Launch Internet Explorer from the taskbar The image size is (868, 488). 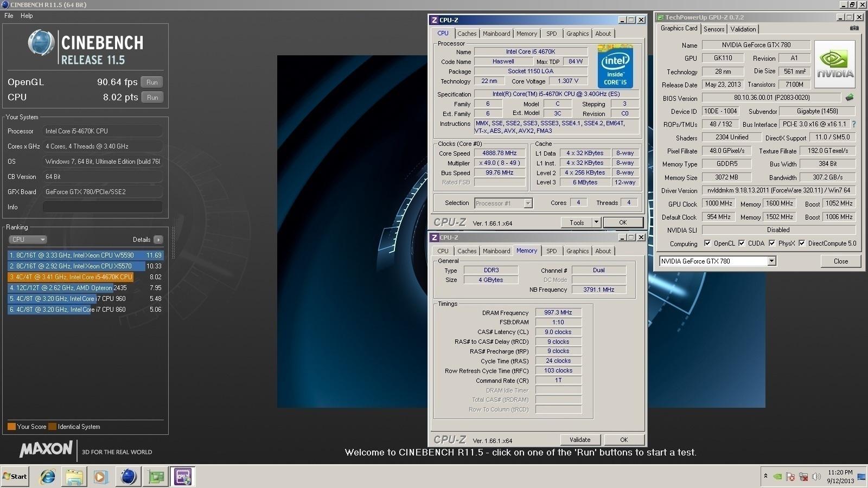pos(48,477)
